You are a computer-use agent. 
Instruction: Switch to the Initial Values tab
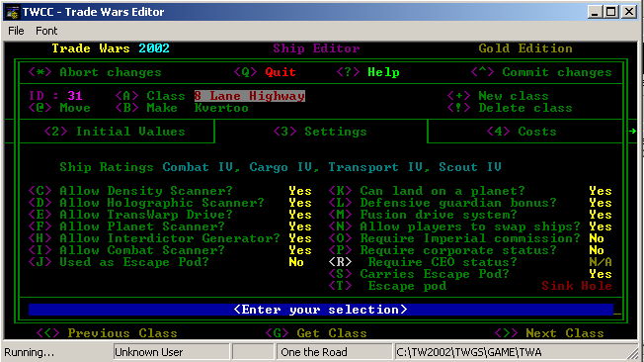[x=115, y=132]
